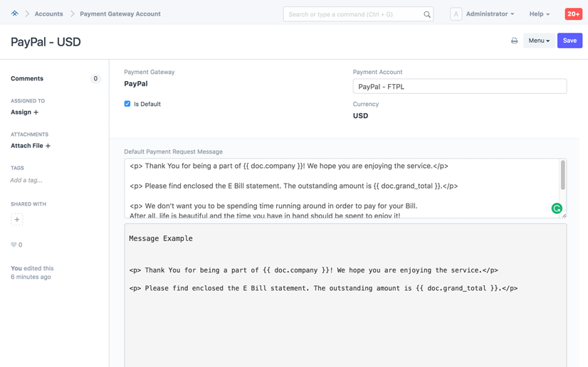Screen dimensions: 588x367
Task: Click the Save button
Action: [569, 41]
